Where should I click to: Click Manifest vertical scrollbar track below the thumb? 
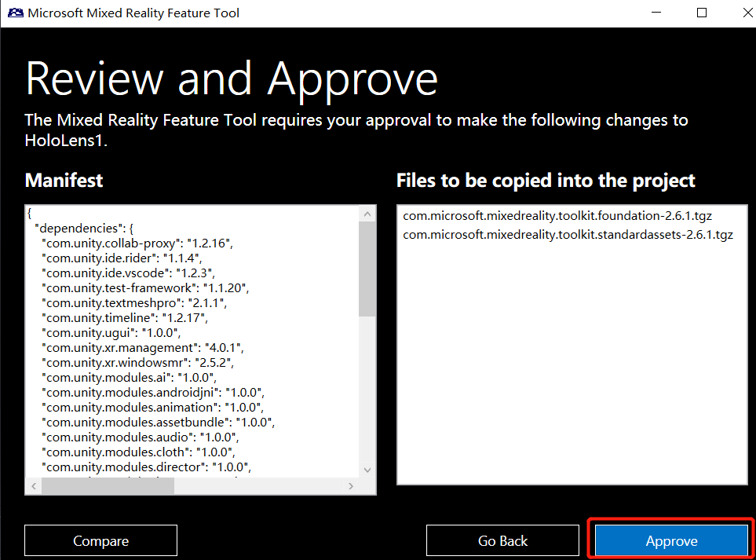coord(367,393)
